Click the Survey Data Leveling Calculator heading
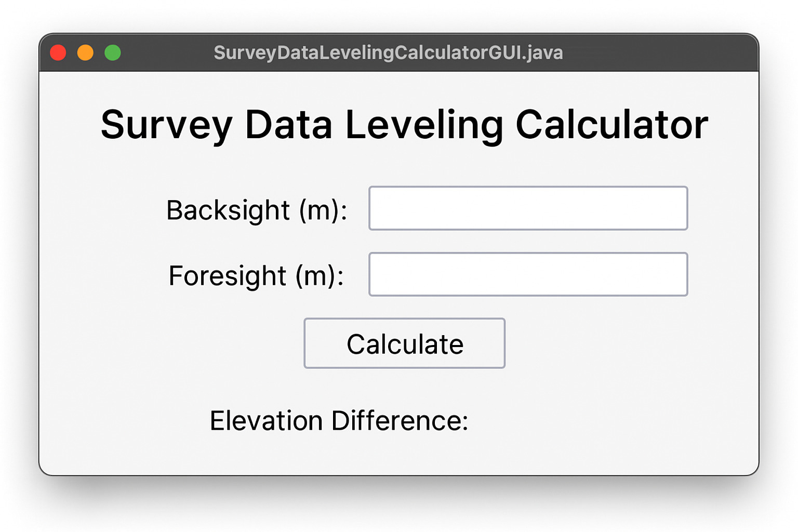The image size is (798, 532). pos(404,125)
